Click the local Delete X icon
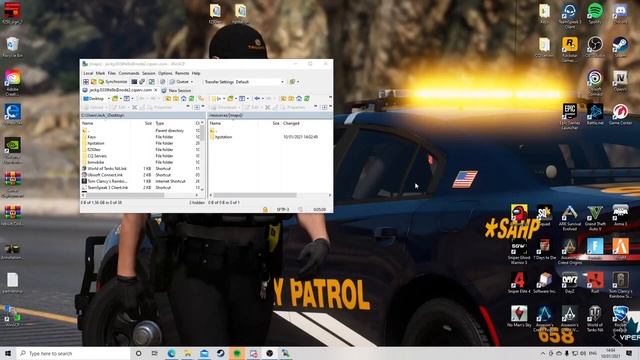The height and width of the screenshot is (360, 640). [x=134, y=107]
